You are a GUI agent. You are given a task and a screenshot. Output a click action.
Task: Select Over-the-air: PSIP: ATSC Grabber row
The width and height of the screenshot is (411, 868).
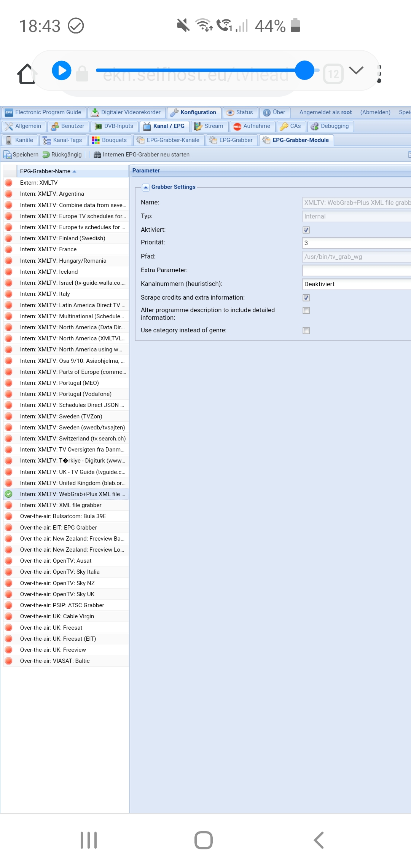[66, 605]
